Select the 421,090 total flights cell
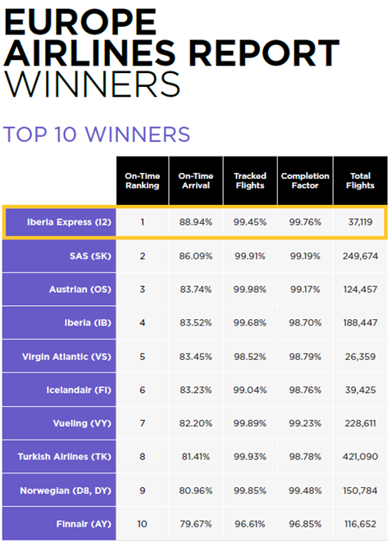The image size is (392, 543). click(x=361, y=456)
